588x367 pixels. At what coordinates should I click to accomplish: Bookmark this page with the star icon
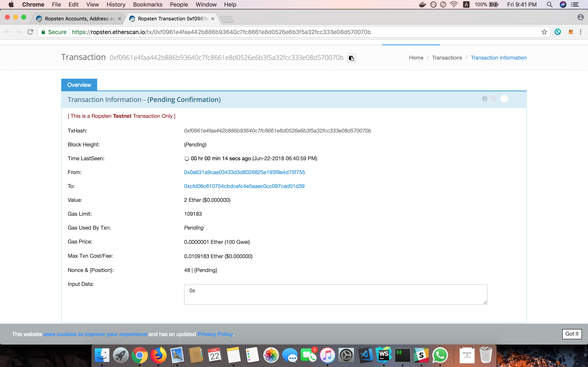click(544, 32)
